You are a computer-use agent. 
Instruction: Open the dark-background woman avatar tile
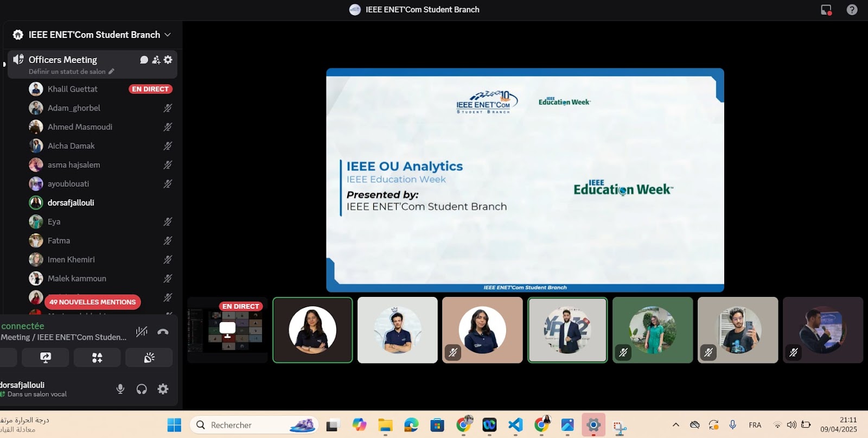click(x=312, y=330)
